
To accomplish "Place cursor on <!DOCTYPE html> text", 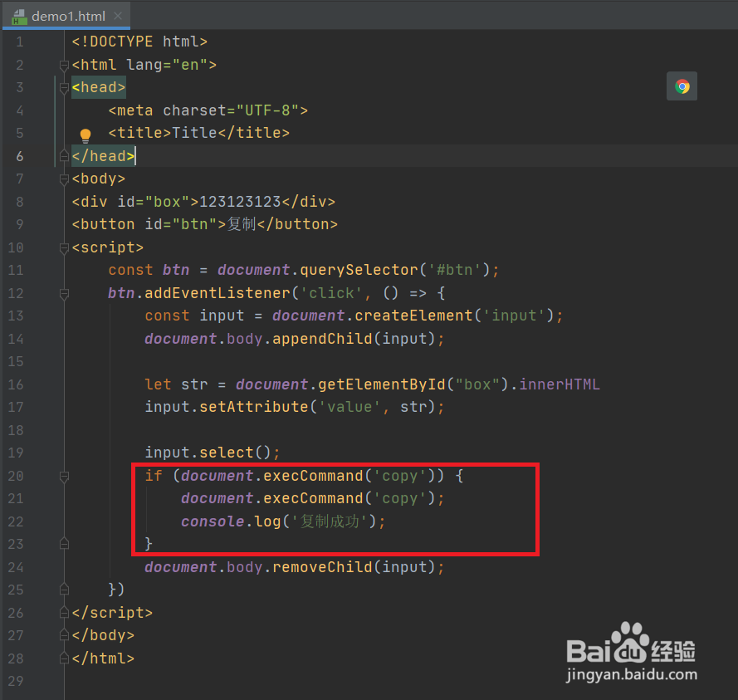I will 139,42.
